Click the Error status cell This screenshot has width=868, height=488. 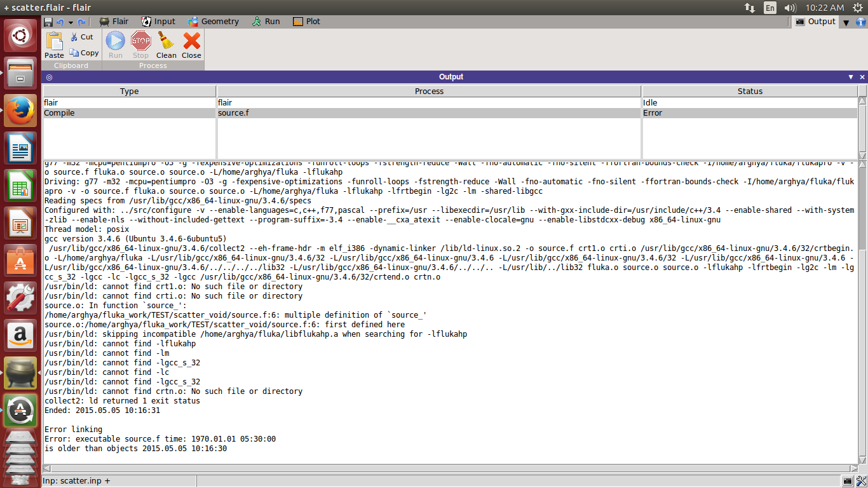[750, 113]
